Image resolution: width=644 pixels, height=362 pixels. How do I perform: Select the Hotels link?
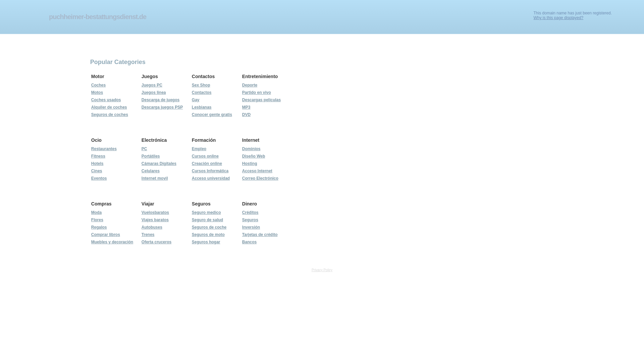click(97, 164)
